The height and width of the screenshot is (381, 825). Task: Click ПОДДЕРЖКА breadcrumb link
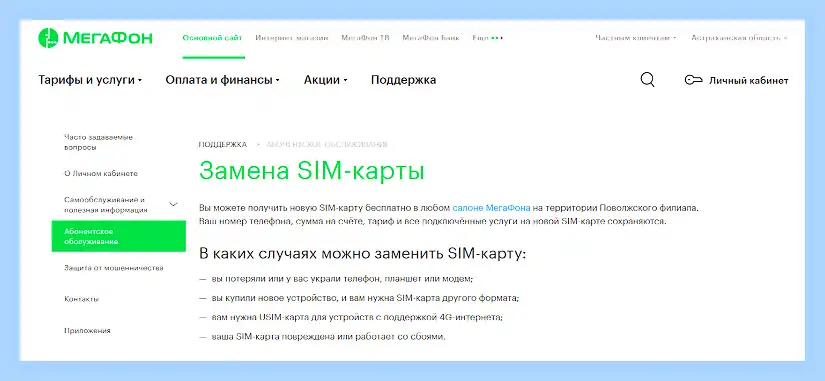(223, 144)
